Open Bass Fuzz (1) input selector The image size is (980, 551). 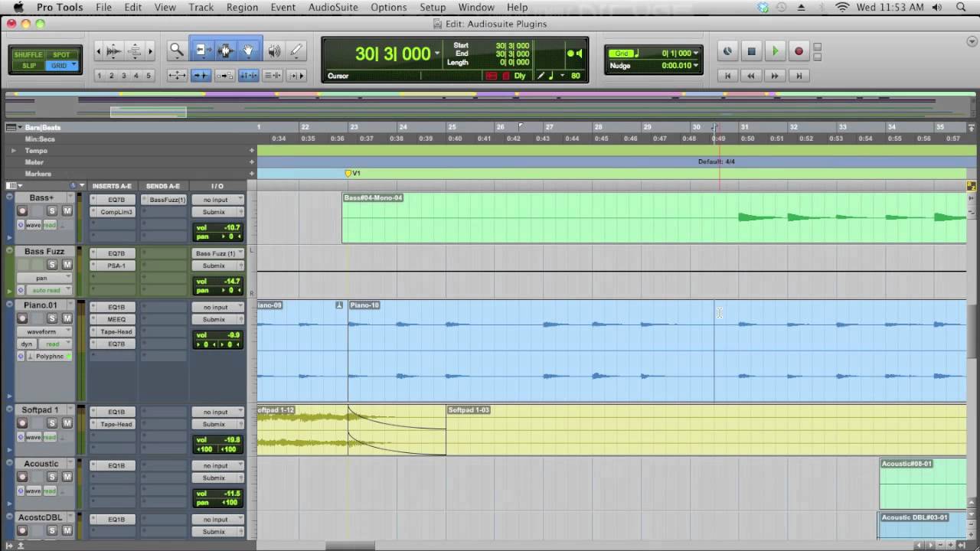tap(217, 253)
